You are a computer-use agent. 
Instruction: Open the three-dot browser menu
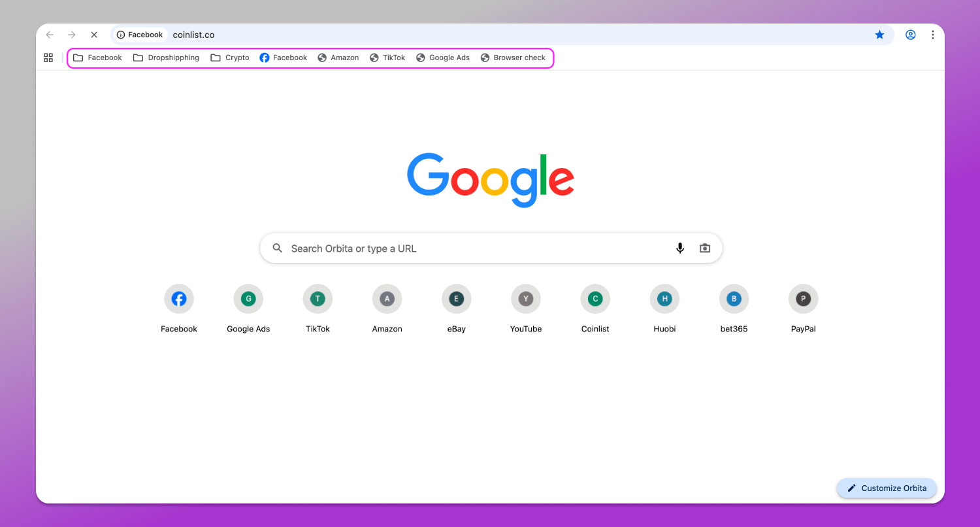(933, 35)
